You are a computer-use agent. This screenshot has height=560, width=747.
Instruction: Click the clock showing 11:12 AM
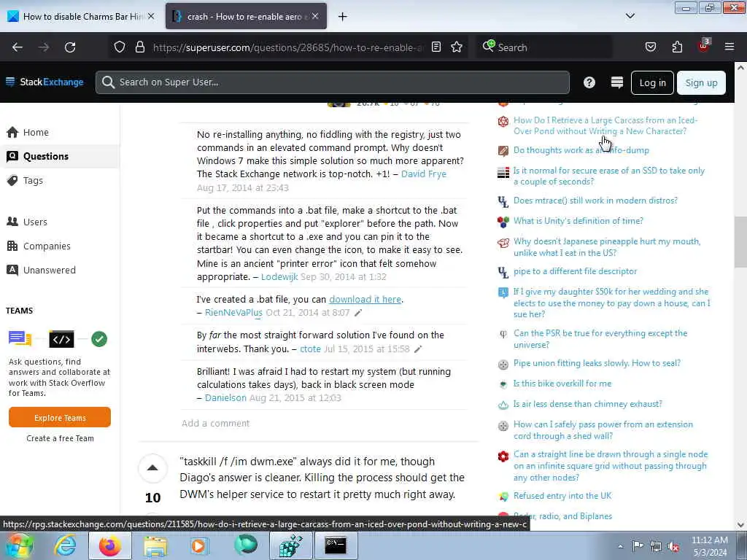pos(709,540)
